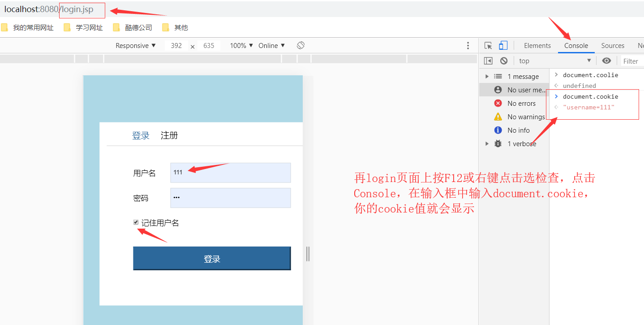Click the DevTools overflow menu with three dots

coord(468,45)
